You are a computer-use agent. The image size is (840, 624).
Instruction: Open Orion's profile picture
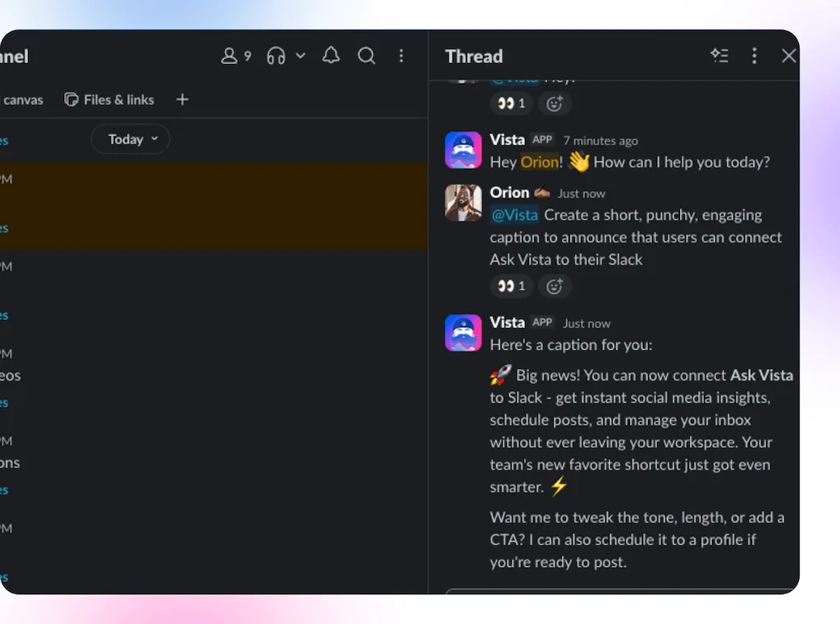[x=463, y=203]
